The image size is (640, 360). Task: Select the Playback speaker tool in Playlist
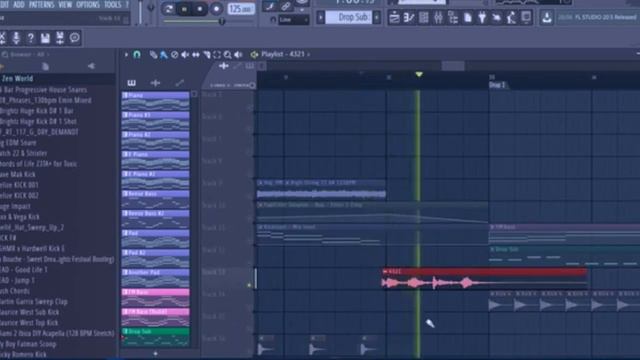[x=238, y=55]
